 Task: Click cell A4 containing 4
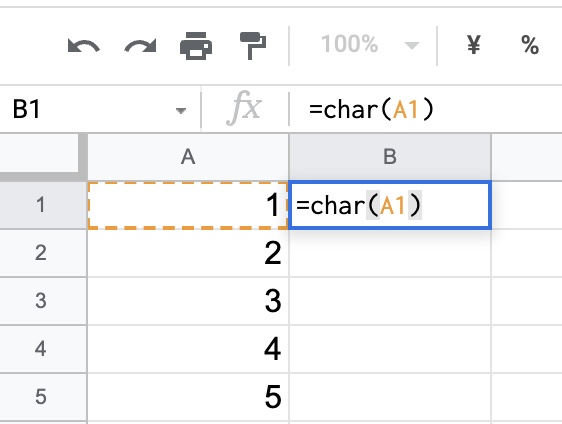click(188, 348)
